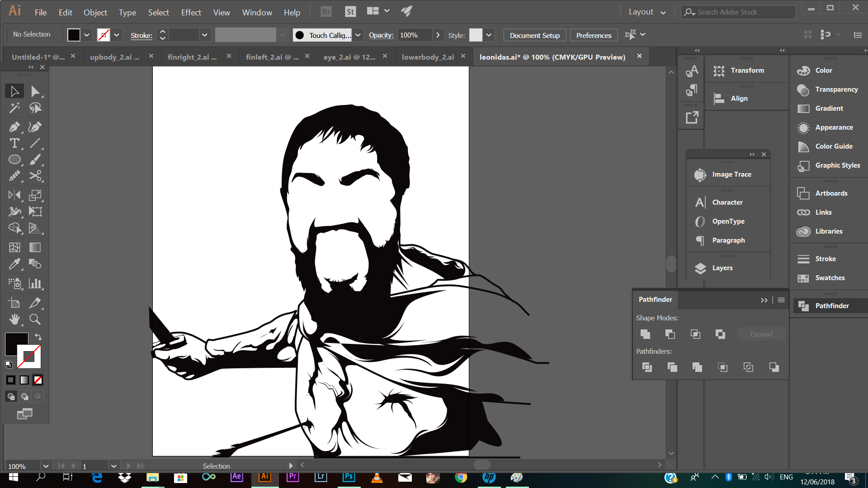Switch to the upbody_2.ai tab
Viewport: 868px width, 488px height.
click(x=114, y=57)
